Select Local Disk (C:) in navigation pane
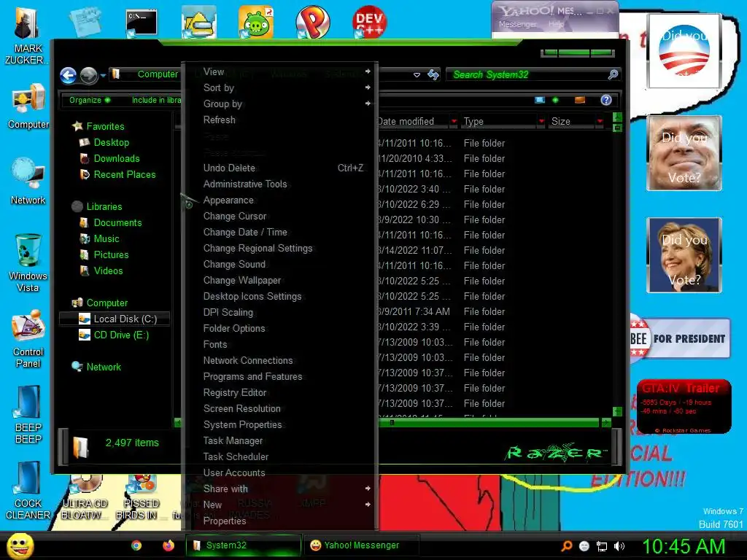Viewport: 747px width, 560px height. click(x=115, y=319)
